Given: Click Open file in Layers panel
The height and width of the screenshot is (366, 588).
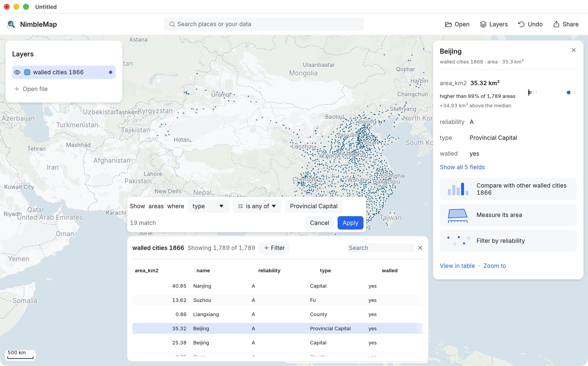Looking at the screenshot, I should (x=31, y=89).
